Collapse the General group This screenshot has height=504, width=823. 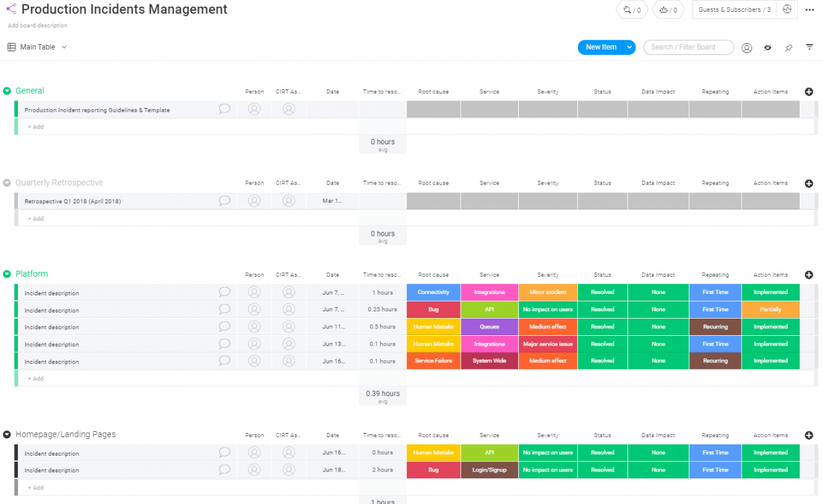tap(7, 91)
